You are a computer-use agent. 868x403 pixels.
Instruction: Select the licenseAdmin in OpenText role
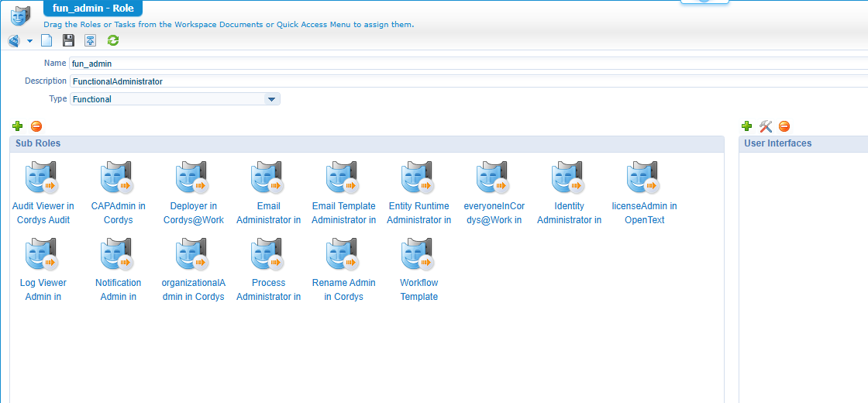(644, 179)
